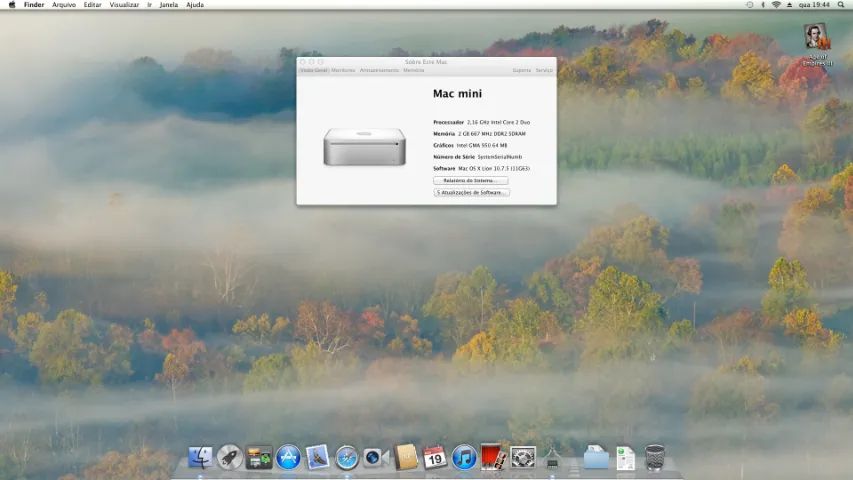This screenshot has height=480, width=853.
Task: Select the Visão Geral tab
Action: point(314,70)
